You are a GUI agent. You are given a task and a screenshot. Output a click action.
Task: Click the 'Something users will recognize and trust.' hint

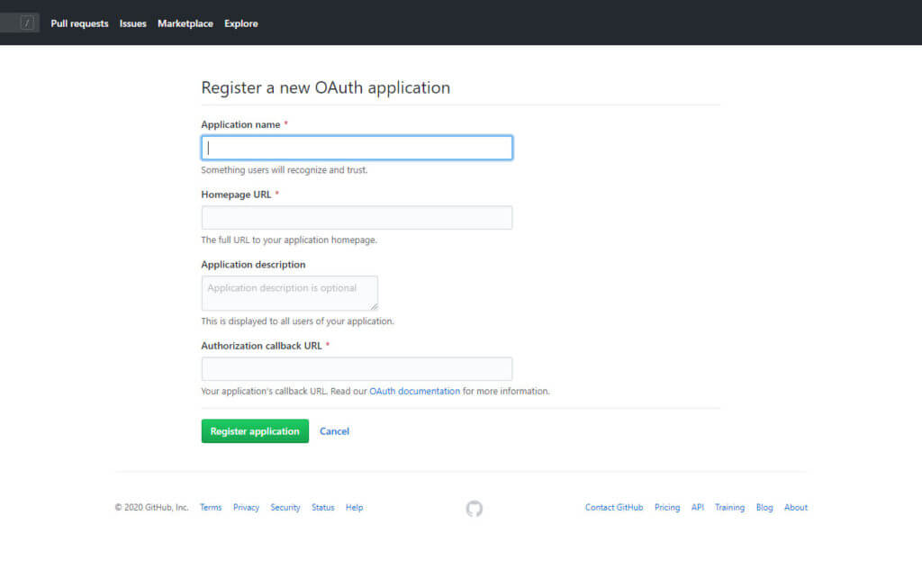point(285,170)
